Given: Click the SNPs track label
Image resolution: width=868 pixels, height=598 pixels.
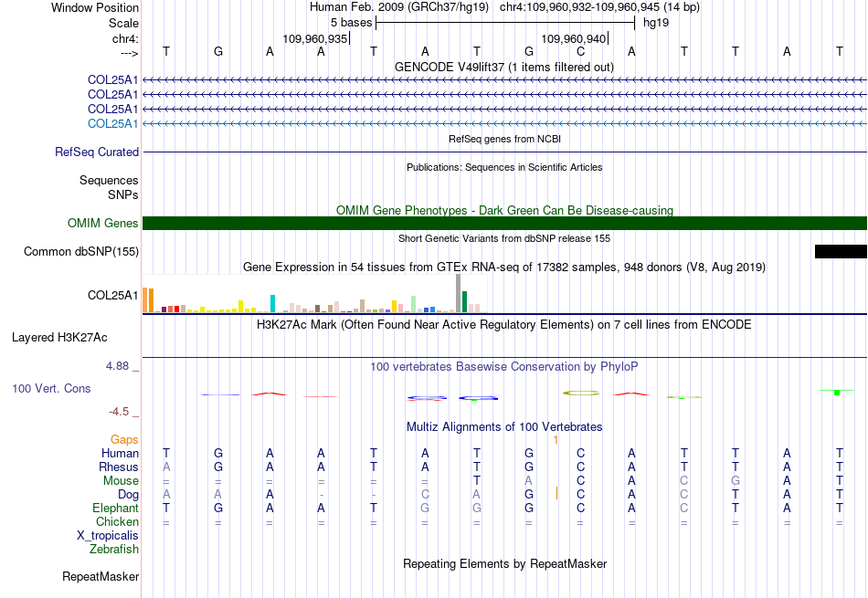Looking at the screenshot, I should tap(123, 194).
